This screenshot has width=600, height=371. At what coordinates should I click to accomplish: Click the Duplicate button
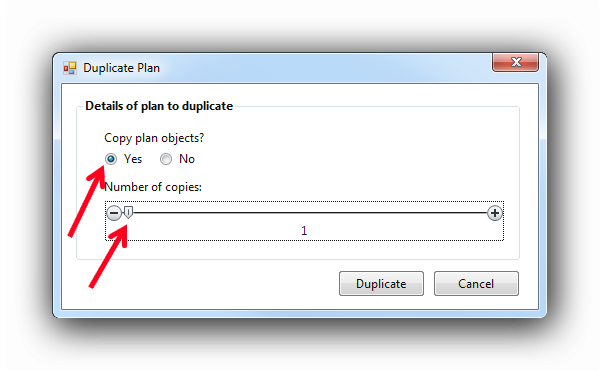pyautogui.click(x=381, y=283)
